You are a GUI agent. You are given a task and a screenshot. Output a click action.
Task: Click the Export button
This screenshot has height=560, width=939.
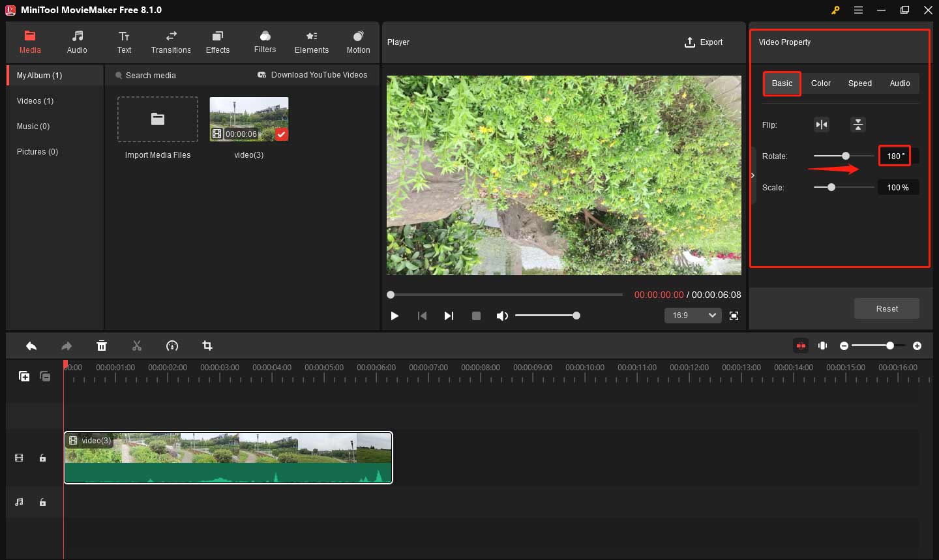point(704,42)
